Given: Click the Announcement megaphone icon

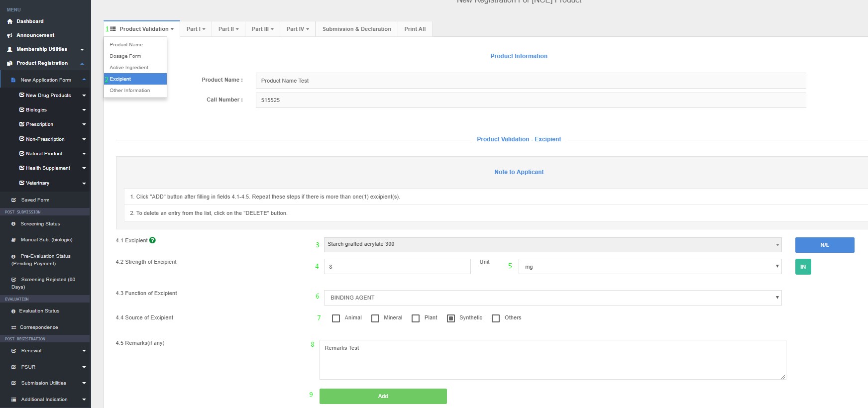Looking at the screenshot, I should (x=10, y=35).
